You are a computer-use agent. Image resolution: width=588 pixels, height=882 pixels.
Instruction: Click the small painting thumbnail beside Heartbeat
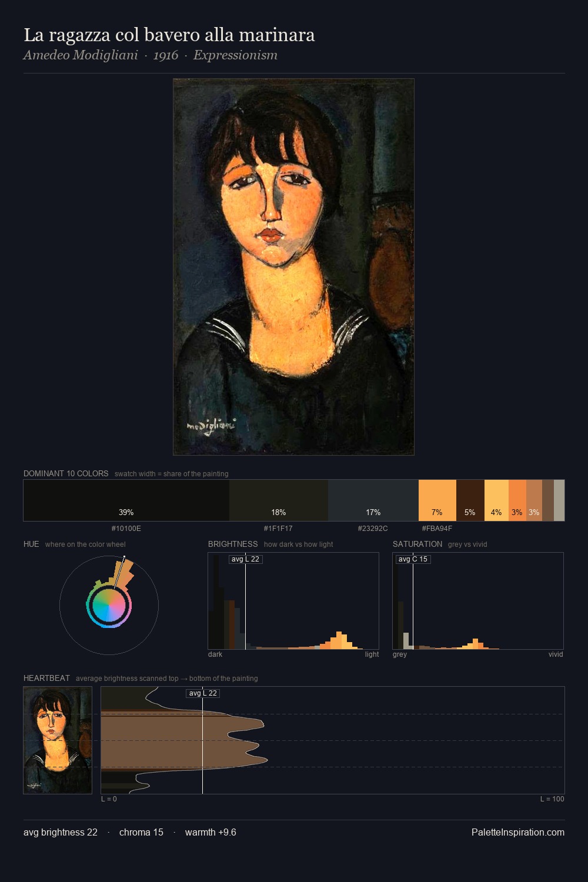click(x=58, y=740)
